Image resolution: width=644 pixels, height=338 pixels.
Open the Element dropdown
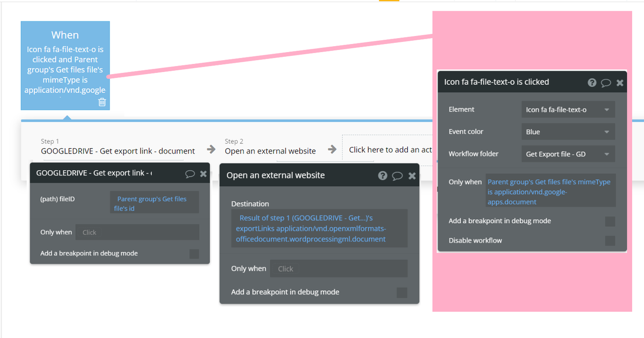tap(568, 109)
